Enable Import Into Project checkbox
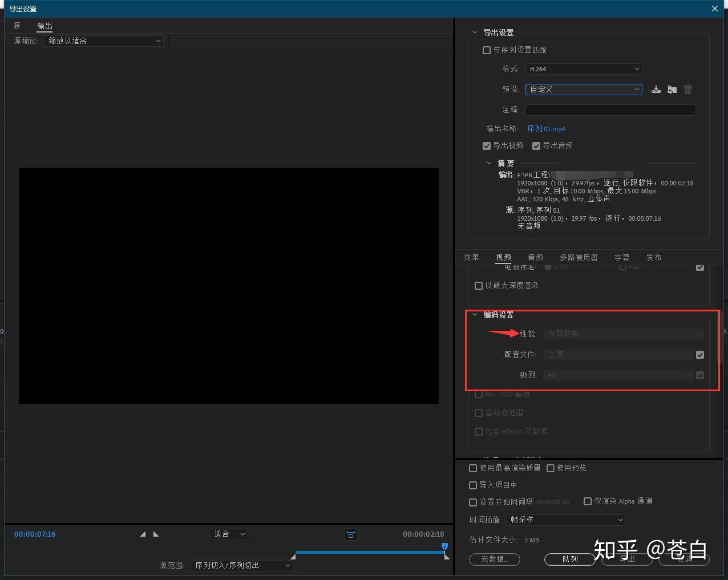728x580 pixels. pos(473,485)
